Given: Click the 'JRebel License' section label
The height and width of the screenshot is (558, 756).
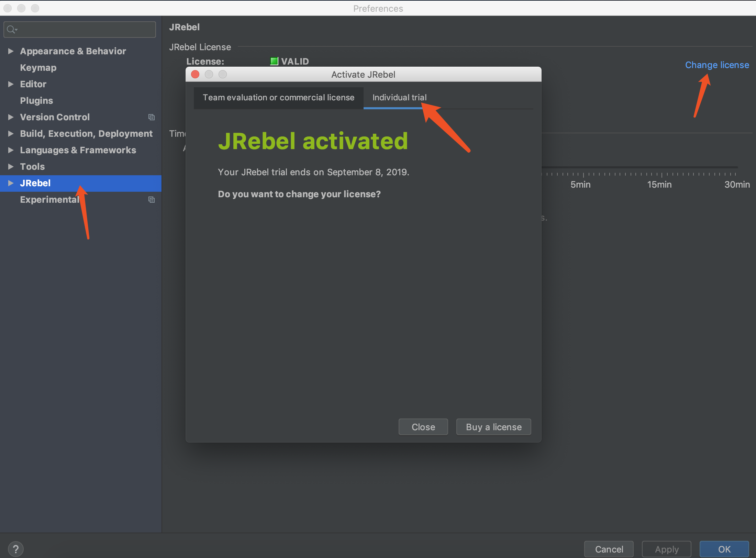Looking at the screenshot, I should (x=200, y=47).
